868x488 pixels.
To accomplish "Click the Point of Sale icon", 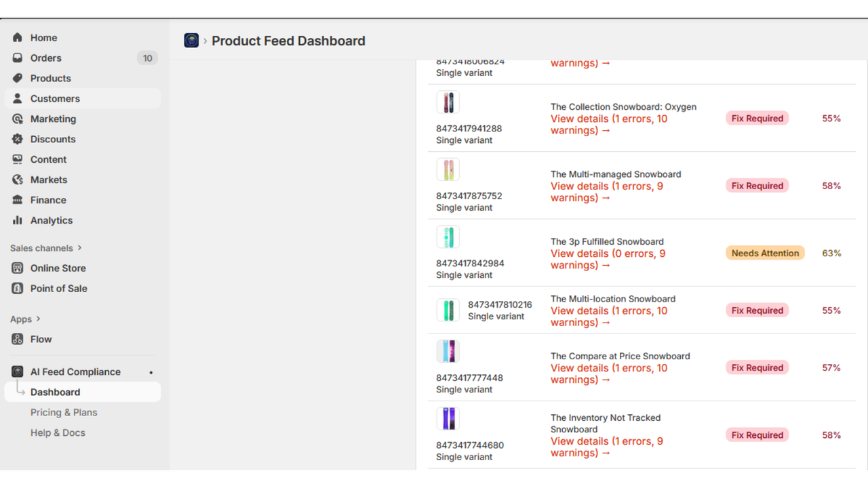I will (x=18, y=288).
